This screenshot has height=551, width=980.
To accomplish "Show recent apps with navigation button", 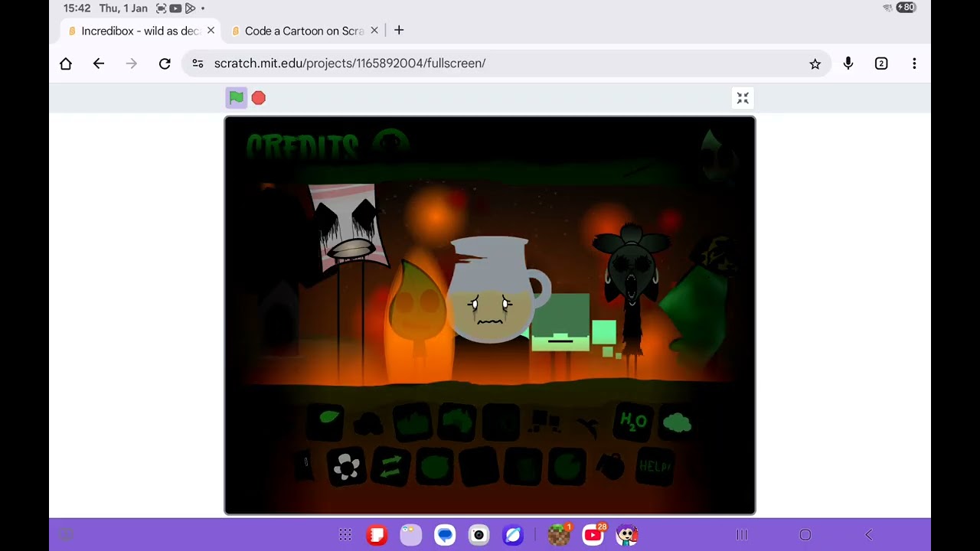I will pyautogui.click(x=742, y=535).
